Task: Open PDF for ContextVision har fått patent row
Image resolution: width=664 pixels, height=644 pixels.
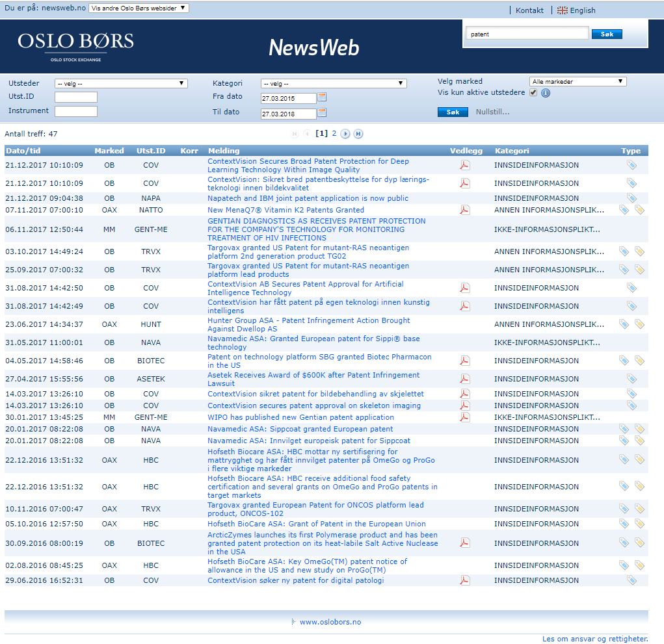Action: pyautogui.click(x=465, y=306)
